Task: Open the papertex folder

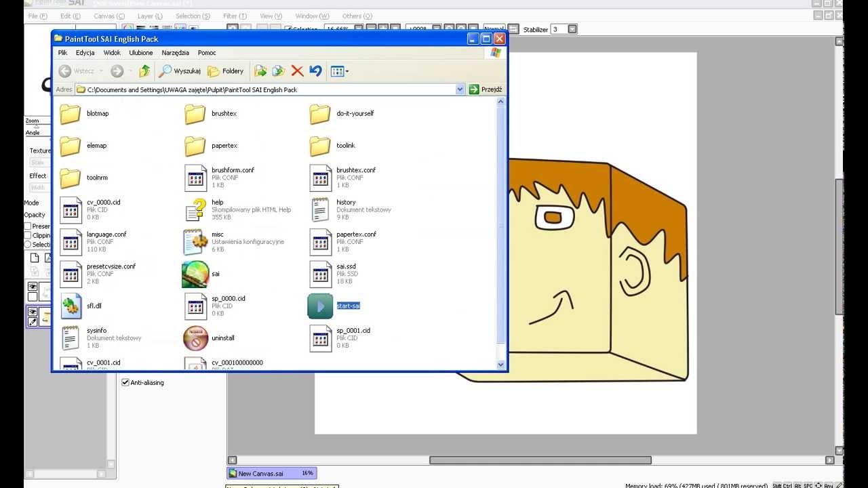Action: pos(195,146)
